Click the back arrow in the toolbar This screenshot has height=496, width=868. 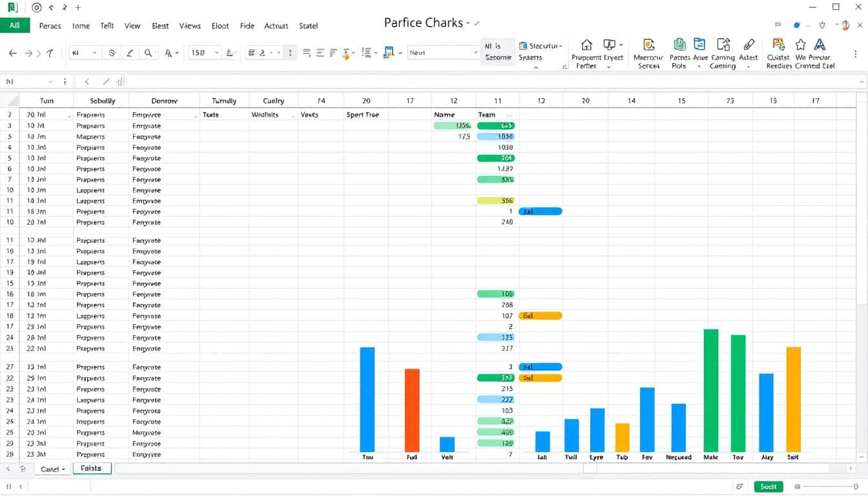(12, 53)
